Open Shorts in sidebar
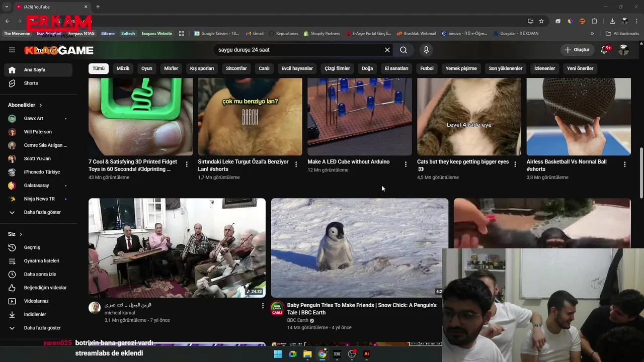 click(x=38, y=83)
